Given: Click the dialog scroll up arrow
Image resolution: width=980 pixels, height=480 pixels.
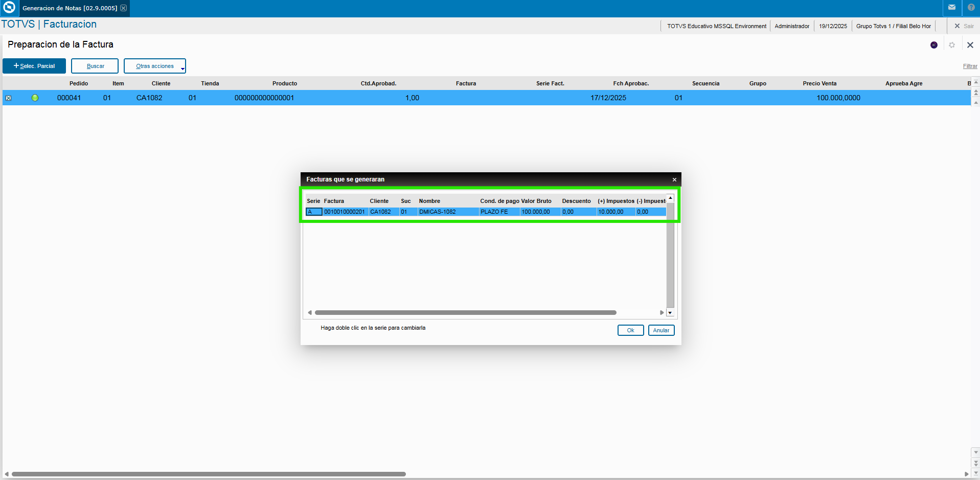Looking at the screenshot, I should point(670,198).
